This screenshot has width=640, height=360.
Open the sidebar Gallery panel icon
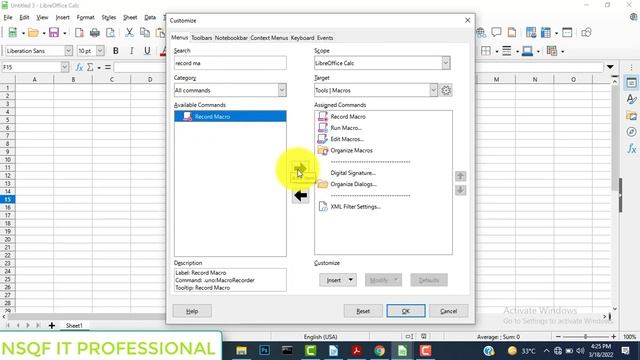click(631, 116)
